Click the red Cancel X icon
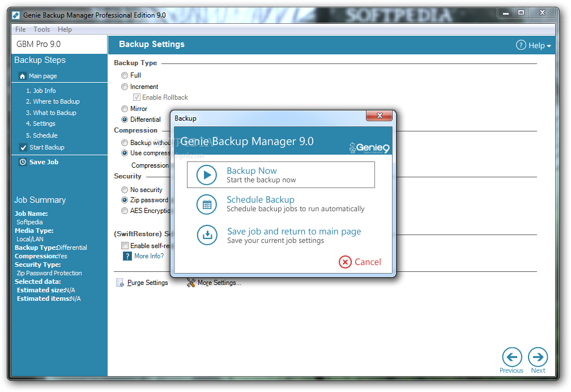571x392 pixels. 345,262
